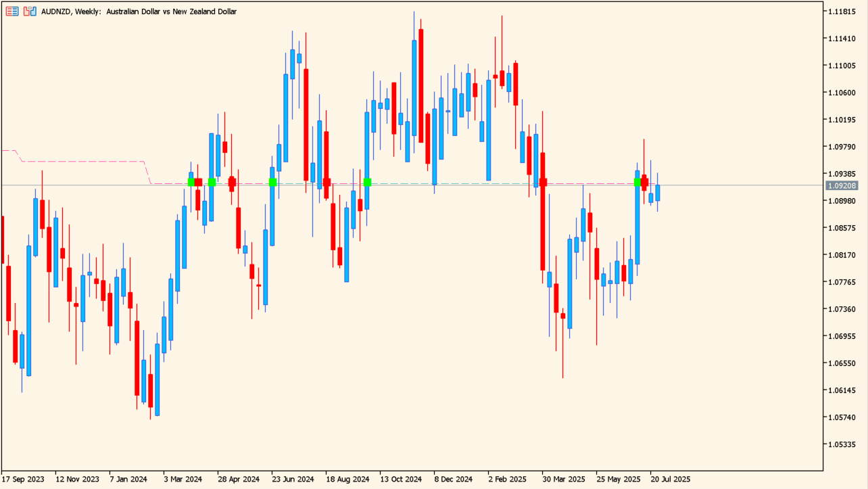Viewport: 868px width, 489px height.
Task: Click the rightmost green marker near July 2025
Action: point(637,182)
